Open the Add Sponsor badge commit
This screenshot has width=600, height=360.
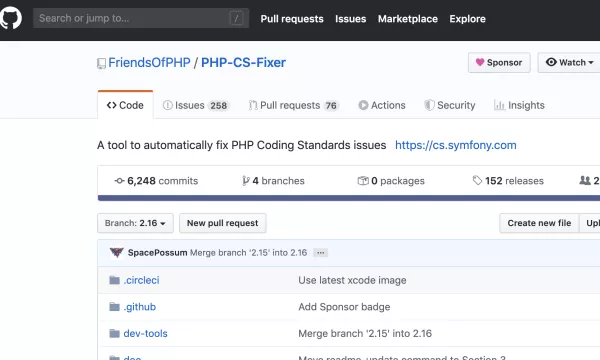pyautogui.click(x=344, y=307)
